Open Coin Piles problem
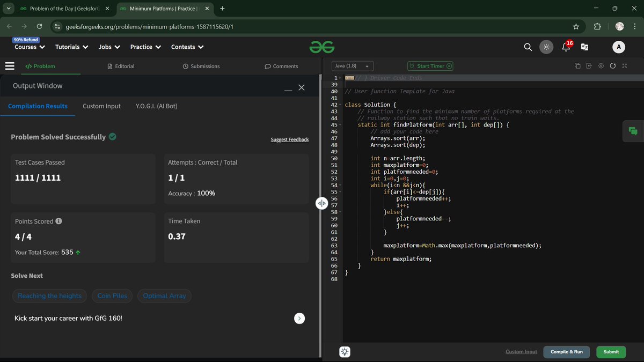 point(112,295)
